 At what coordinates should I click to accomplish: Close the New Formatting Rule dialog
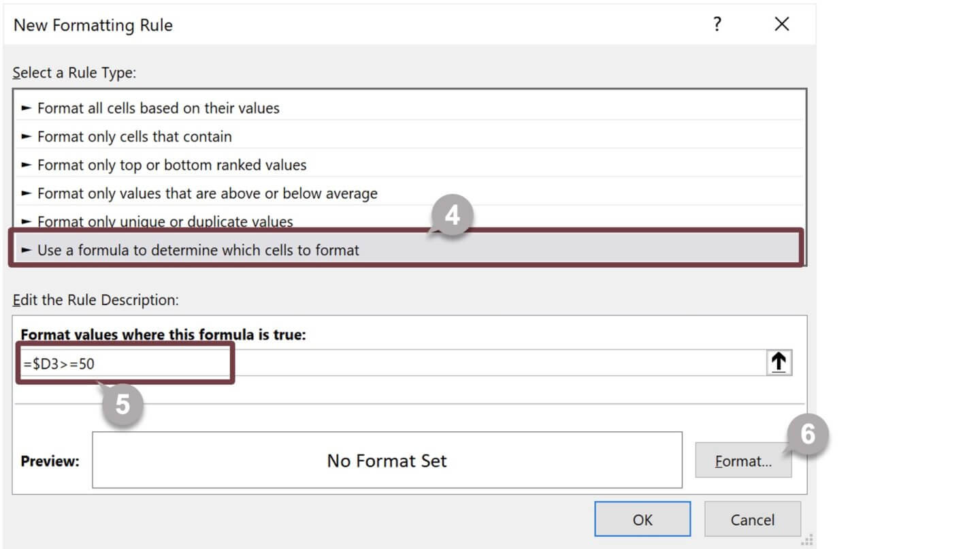coord(781,25)
